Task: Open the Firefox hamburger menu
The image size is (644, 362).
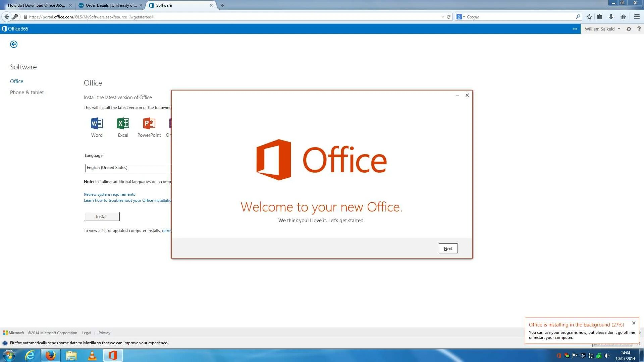Action: coord(637,17)
